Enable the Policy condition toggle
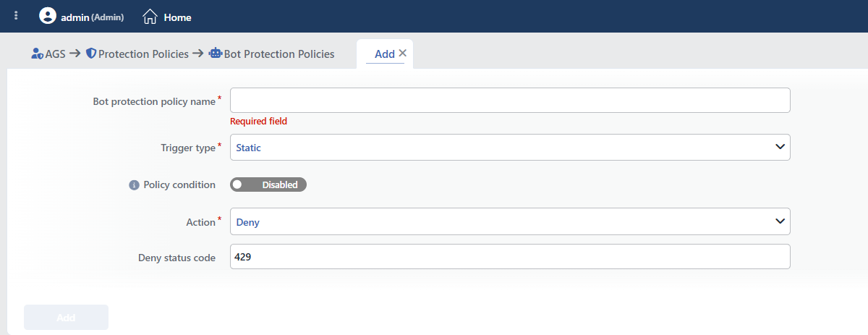 [268, 185]
